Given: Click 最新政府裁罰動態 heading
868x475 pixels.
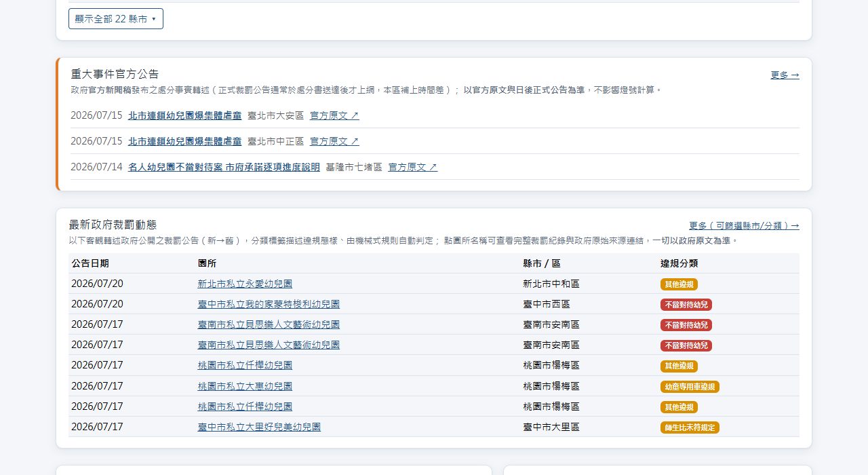Looking at the screenshot, I should (113, 225).
